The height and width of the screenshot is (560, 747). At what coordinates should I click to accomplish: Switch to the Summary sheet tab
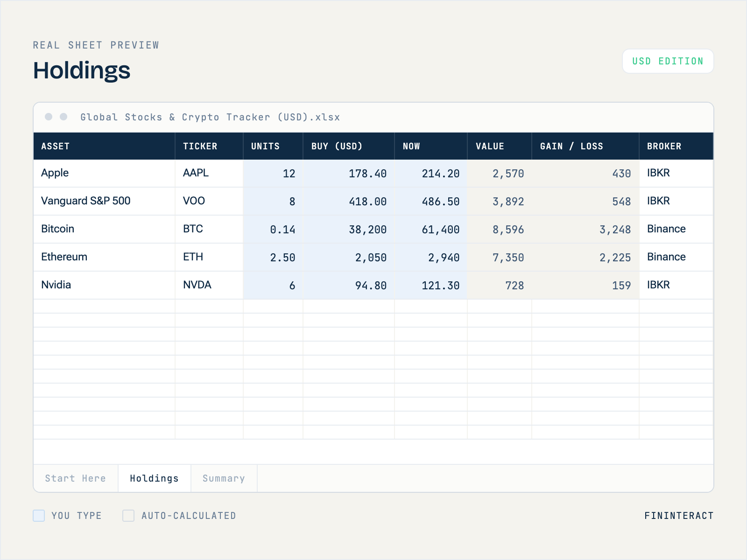224,478
